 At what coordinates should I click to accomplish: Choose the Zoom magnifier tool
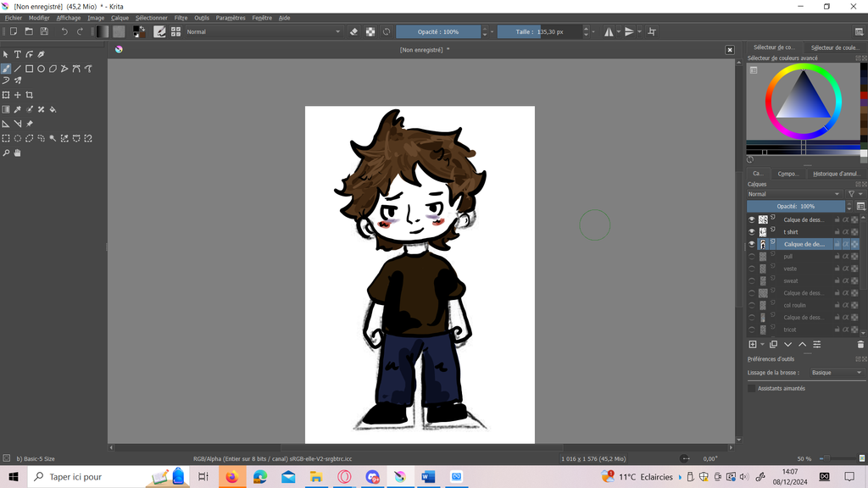(6, 153)
